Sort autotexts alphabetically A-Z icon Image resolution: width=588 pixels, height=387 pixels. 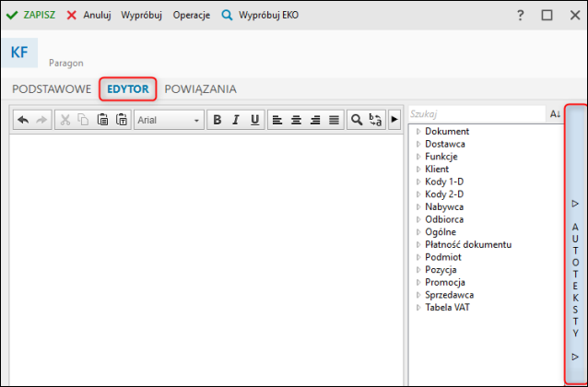tap(555, 114)
